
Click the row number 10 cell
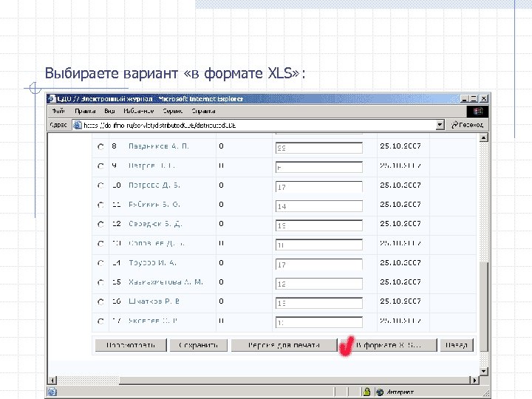pyautogui.click(x=117, y=185)
